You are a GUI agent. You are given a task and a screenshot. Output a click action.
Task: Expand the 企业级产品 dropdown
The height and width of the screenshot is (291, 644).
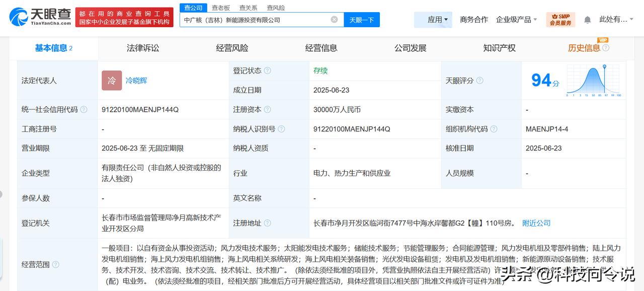tap(517, 20)
